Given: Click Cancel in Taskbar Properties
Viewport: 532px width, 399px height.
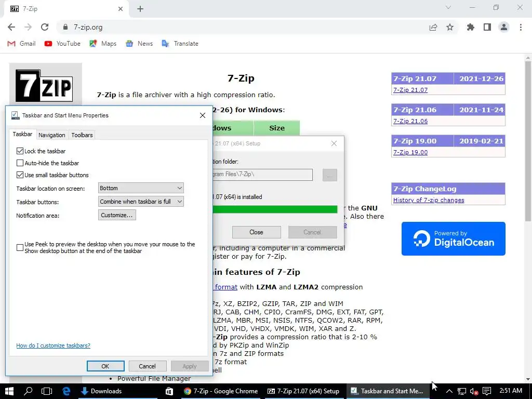Looking at the screenshot, I should pos(147,366).
